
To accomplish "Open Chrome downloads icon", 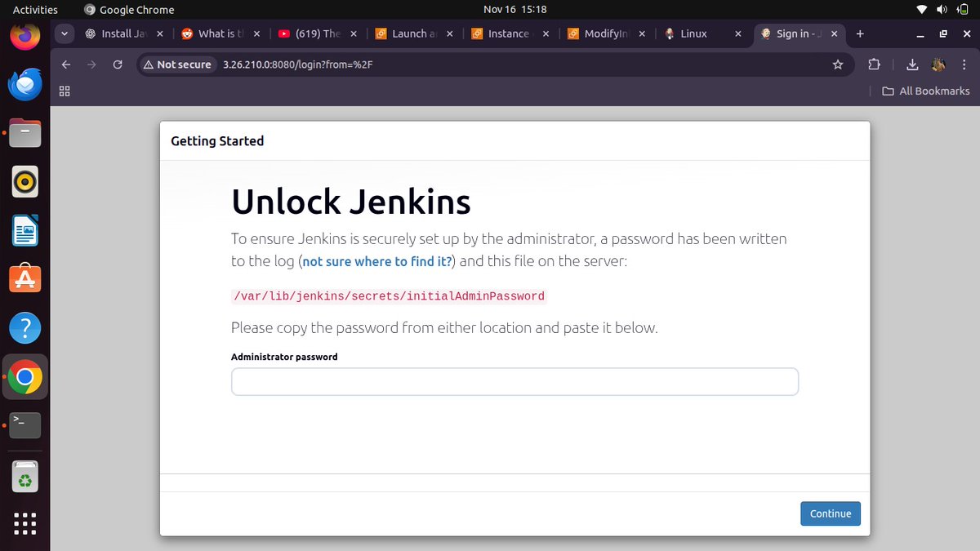I will pyautogui.click(x=912, y=64).
